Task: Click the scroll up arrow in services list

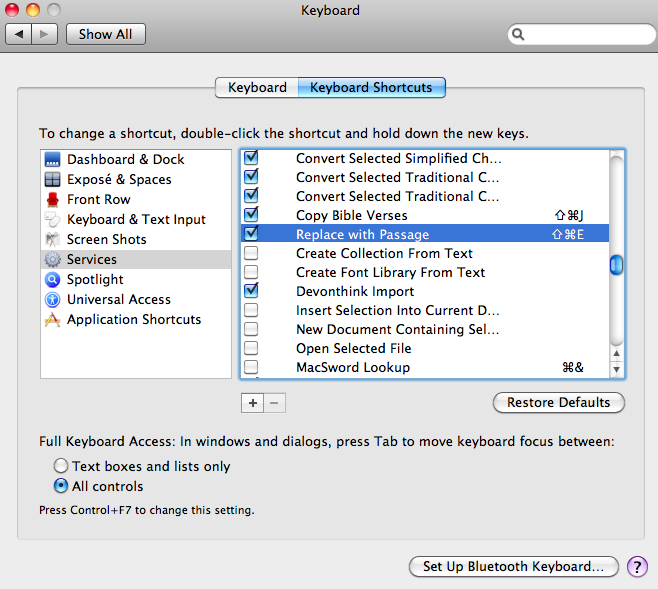Action: point(616,353)
